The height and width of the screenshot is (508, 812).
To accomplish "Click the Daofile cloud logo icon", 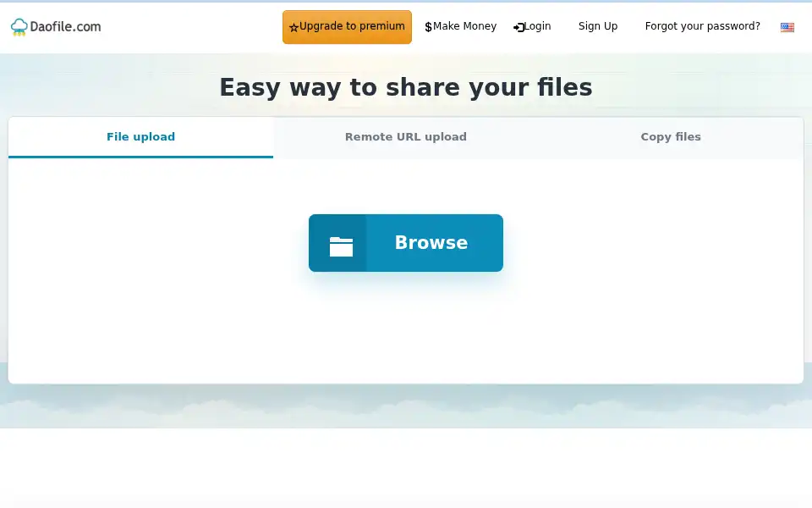I will 19,27.
